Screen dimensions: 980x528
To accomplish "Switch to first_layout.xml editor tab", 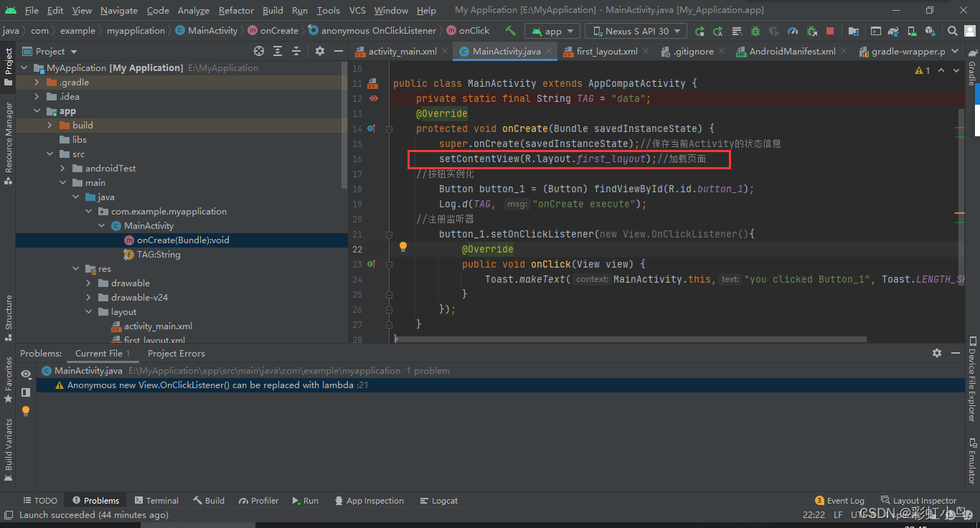I will pyautogui.click(x=607, y=51).
